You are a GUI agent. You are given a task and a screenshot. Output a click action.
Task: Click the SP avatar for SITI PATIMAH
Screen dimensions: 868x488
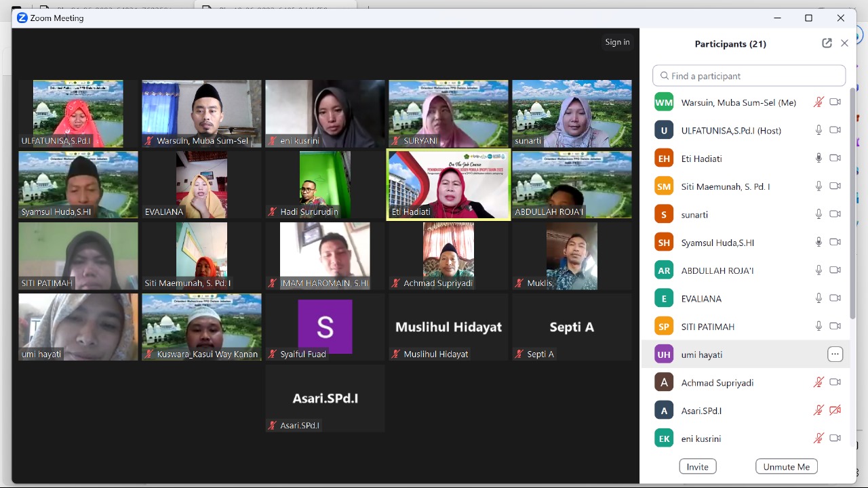point(664,327)
